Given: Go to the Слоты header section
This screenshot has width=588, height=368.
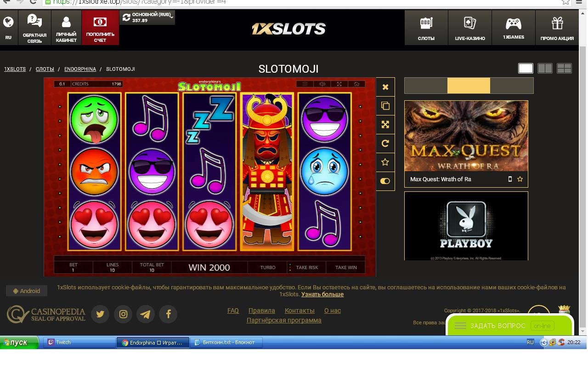Looking at the screenshot, I should pyautogui.click(x=426, y=28).
